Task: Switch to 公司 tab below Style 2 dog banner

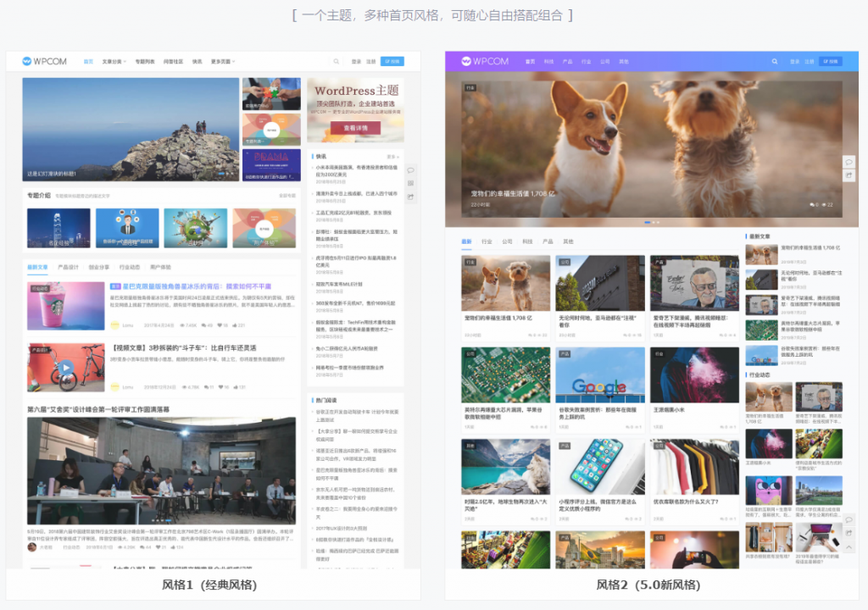Action: click(x=507, y=242)
